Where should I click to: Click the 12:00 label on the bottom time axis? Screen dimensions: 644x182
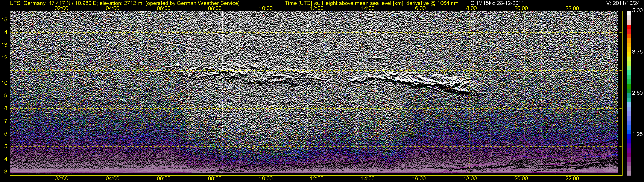tap(317, 179)
